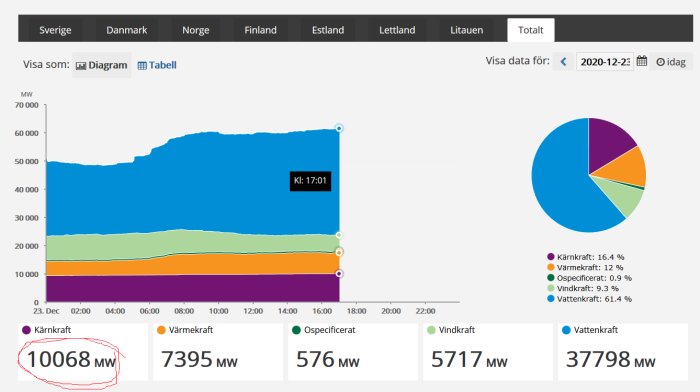Image resolution: width=700 pixels, height=392 pixels.
Task: Select the 10068 MW Kärnkraft value
Action: click(71, 359)
